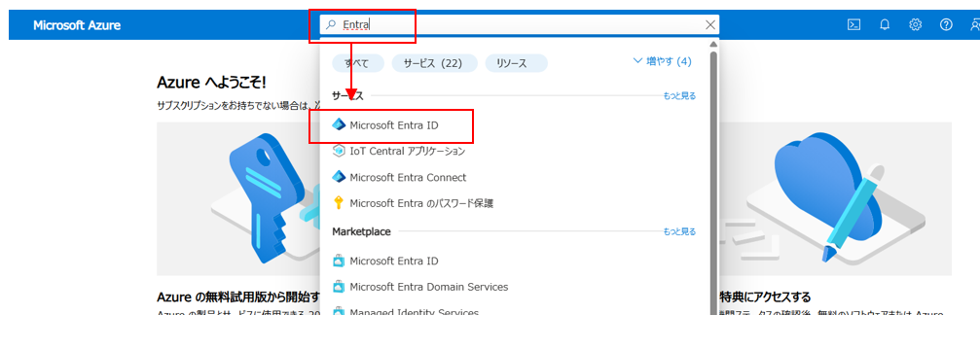Click inside the Entra search field
980x350 pixels.
point(520,24)
